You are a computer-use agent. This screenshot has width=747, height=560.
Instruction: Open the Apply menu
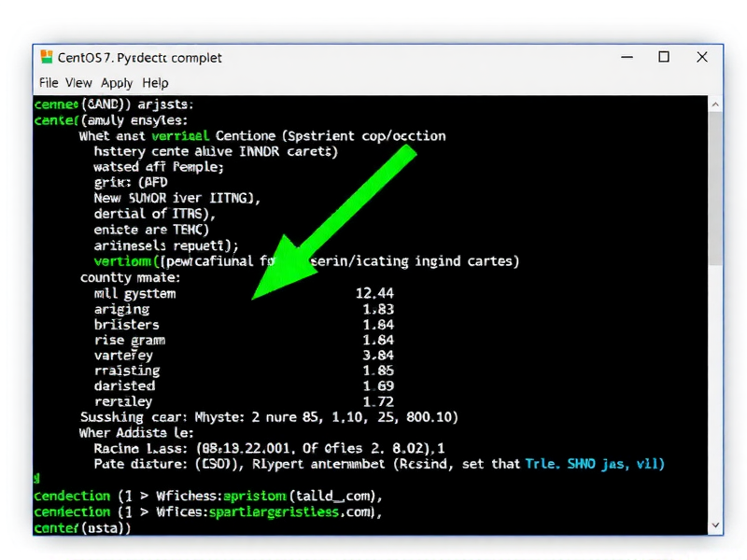117,83
